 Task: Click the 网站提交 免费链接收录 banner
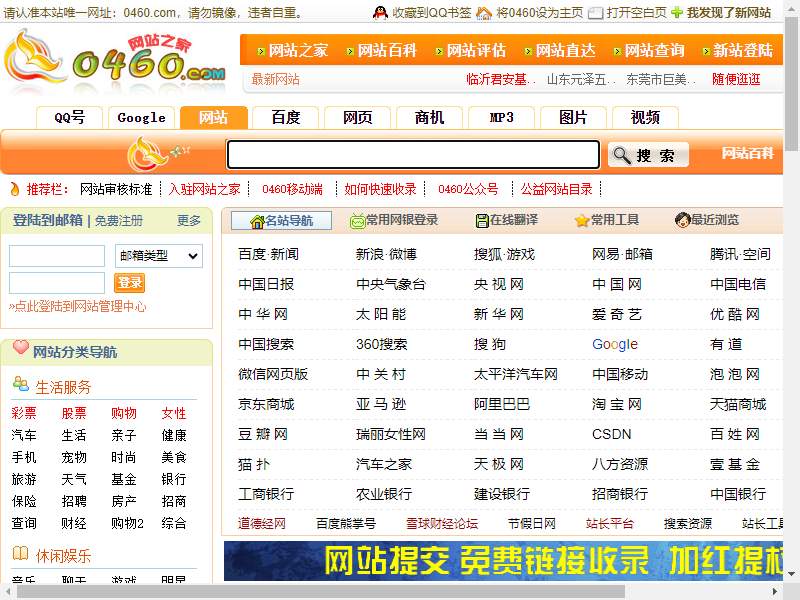coord(503,561)
